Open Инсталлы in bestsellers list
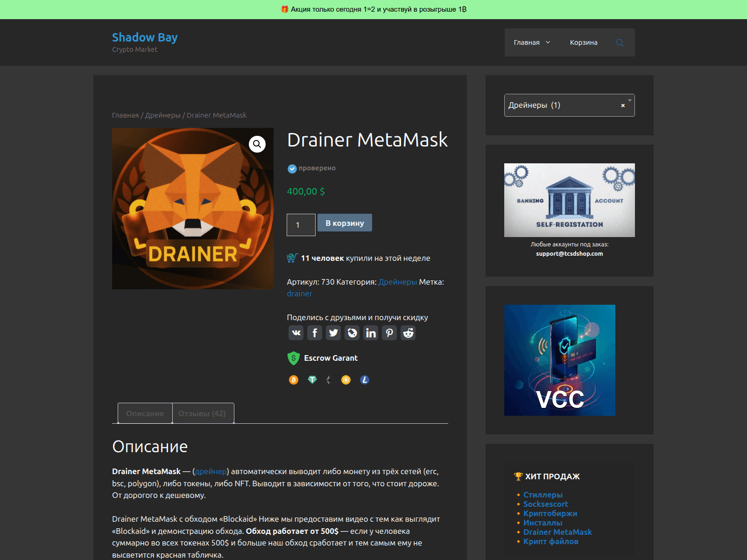 click(543, 523)
